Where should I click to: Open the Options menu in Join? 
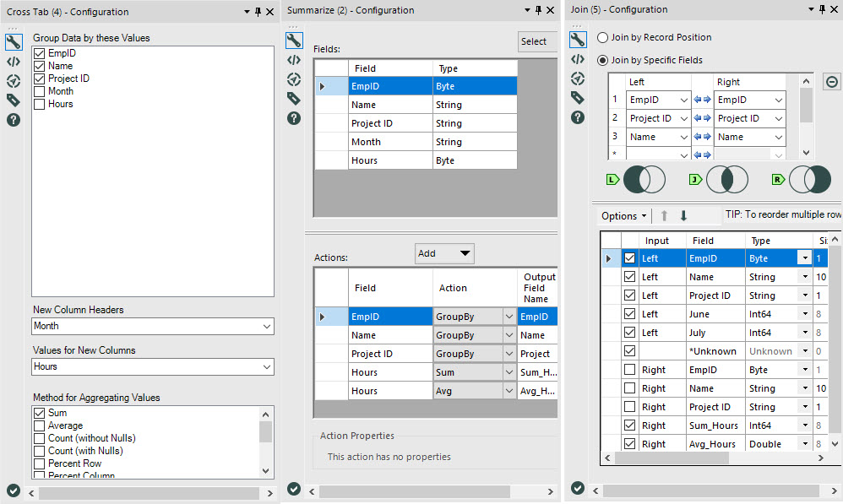pyautogui.click(x=624, y=216)
